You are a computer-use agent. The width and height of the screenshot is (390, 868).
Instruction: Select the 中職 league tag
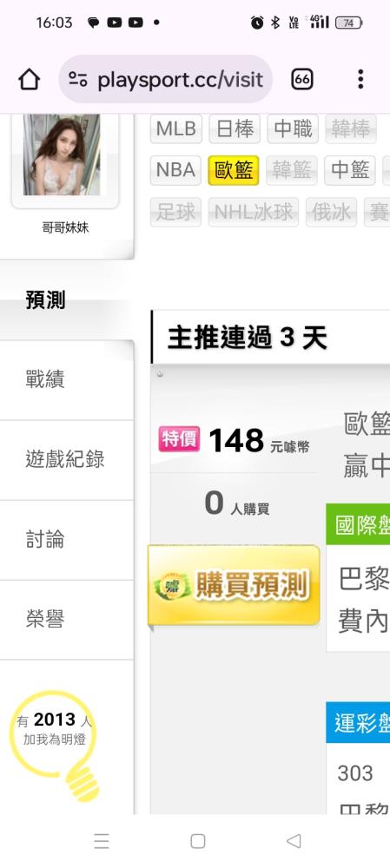point(293,129)
